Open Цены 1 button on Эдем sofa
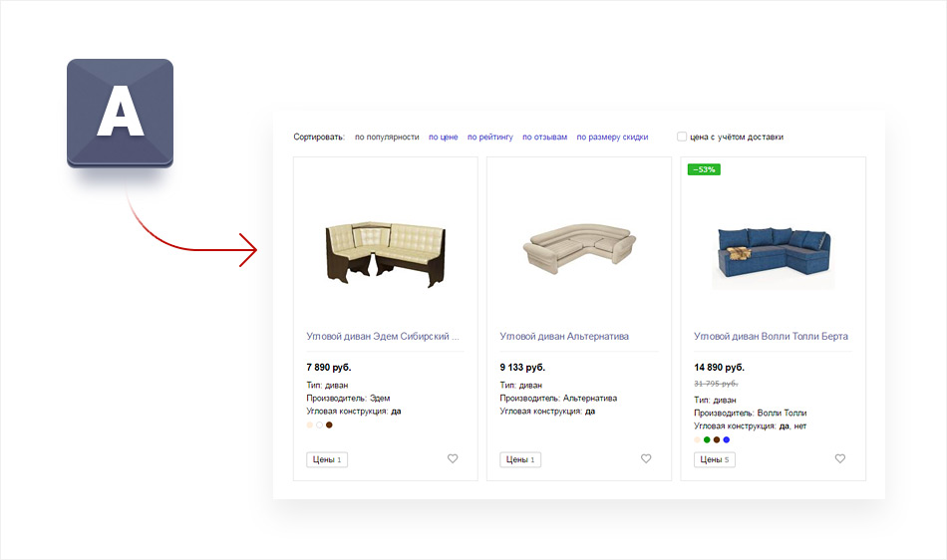The height and width of the screenshot is (560, 947). coord(327,459)
